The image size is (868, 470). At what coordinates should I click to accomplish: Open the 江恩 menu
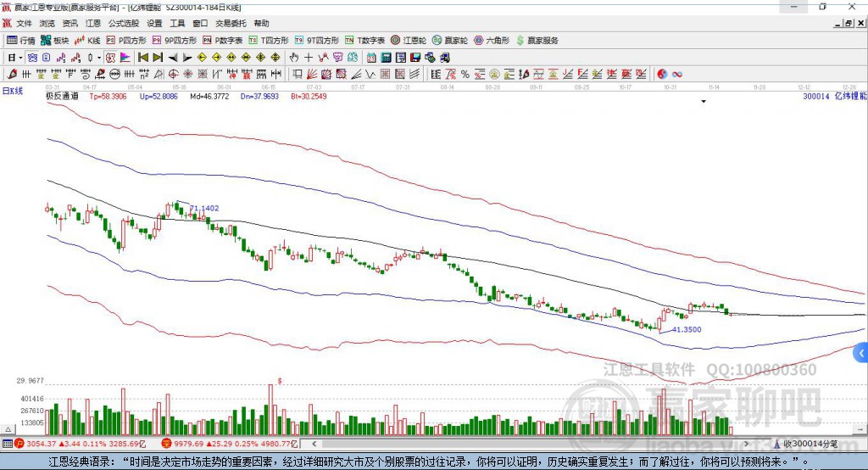coord(93,23)
